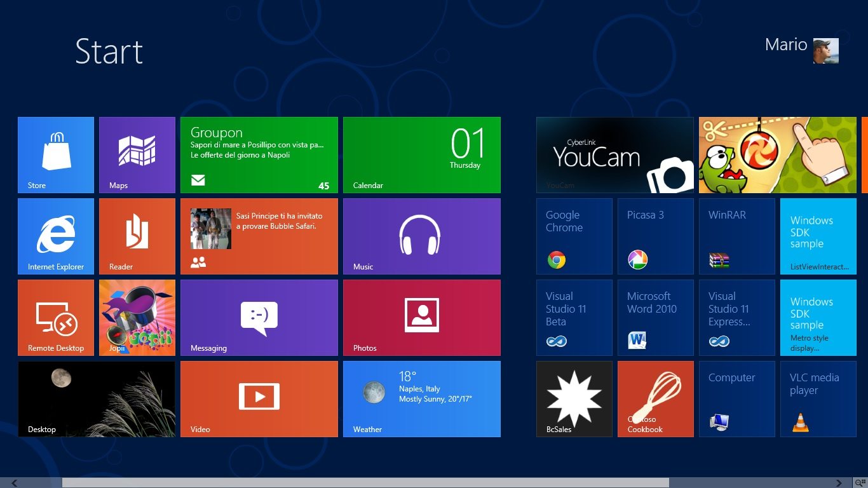Open the Messaging tile
Viewport: 868px width, 488px height.
click(259, 317)
